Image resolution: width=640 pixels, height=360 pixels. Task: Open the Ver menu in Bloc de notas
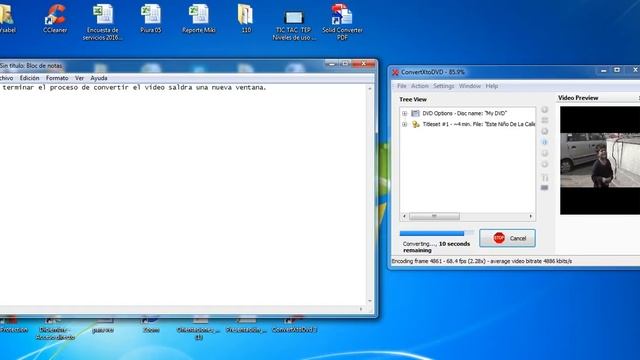point(79,78)
